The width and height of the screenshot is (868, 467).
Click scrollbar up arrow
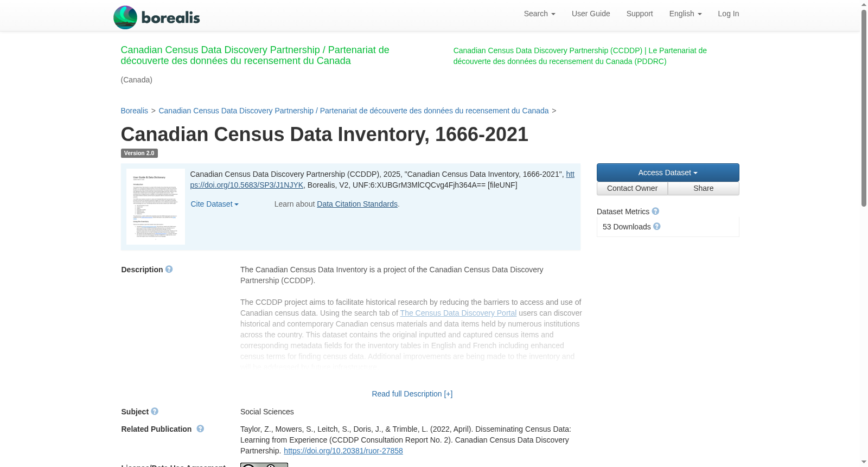point(864,4)
